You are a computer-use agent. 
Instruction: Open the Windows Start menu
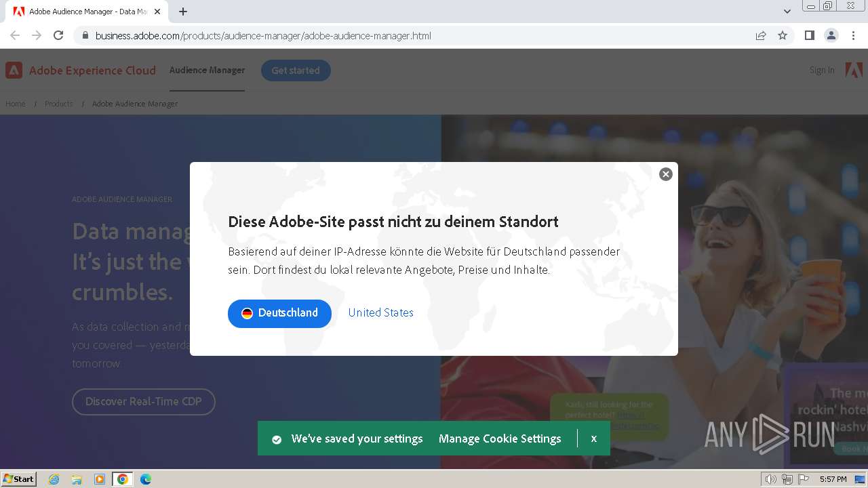19,479
